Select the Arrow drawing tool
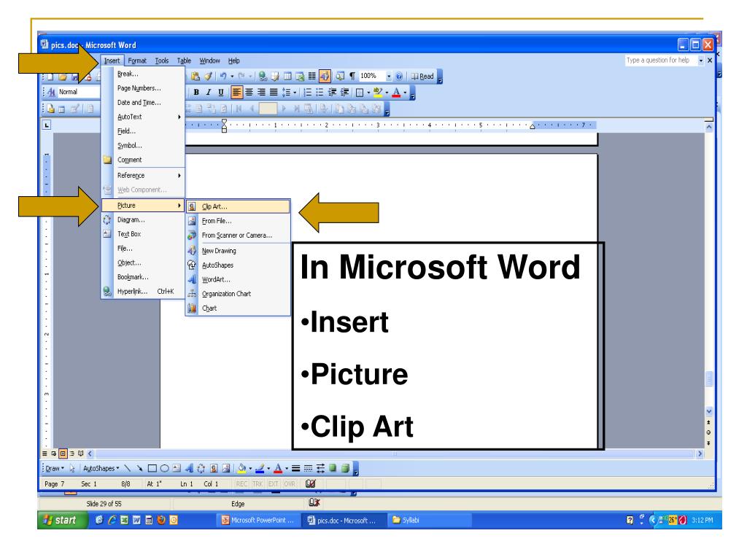The height and width of the screenshot is (560, 747). 139,469
